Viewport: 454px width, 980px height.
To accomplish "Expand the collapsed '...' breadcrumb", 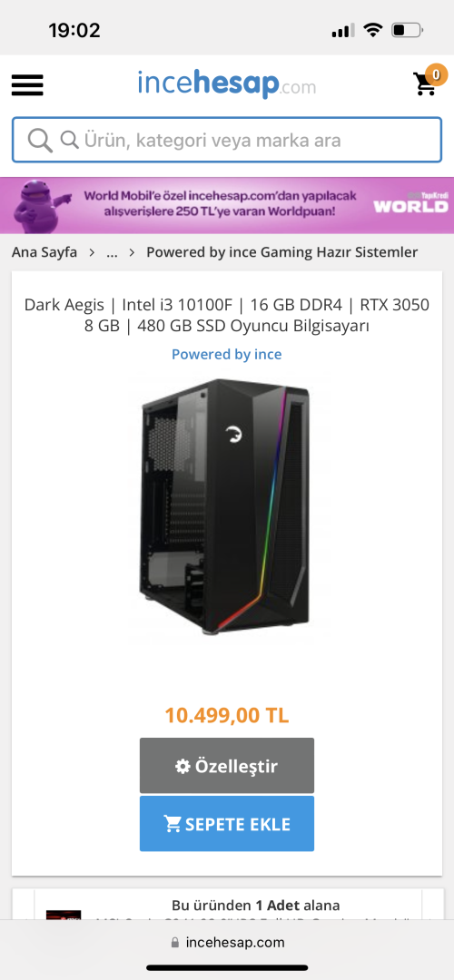I will (113, 252).
